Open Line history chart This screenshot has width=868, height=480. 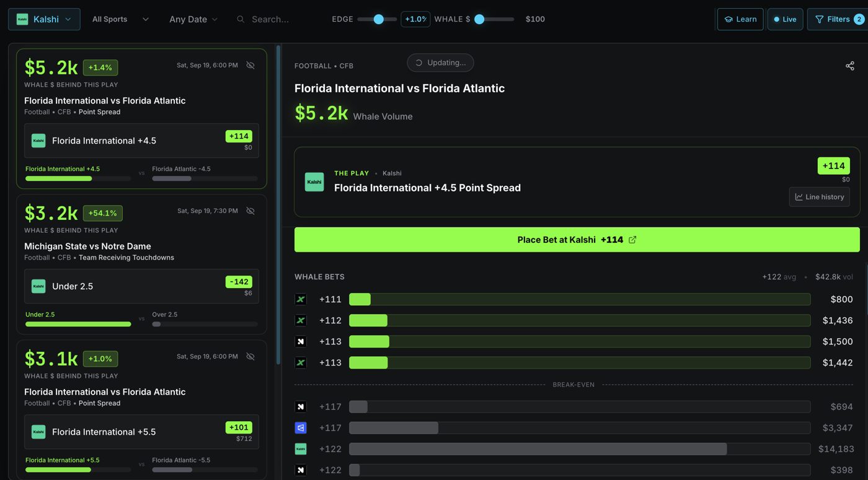820,197
